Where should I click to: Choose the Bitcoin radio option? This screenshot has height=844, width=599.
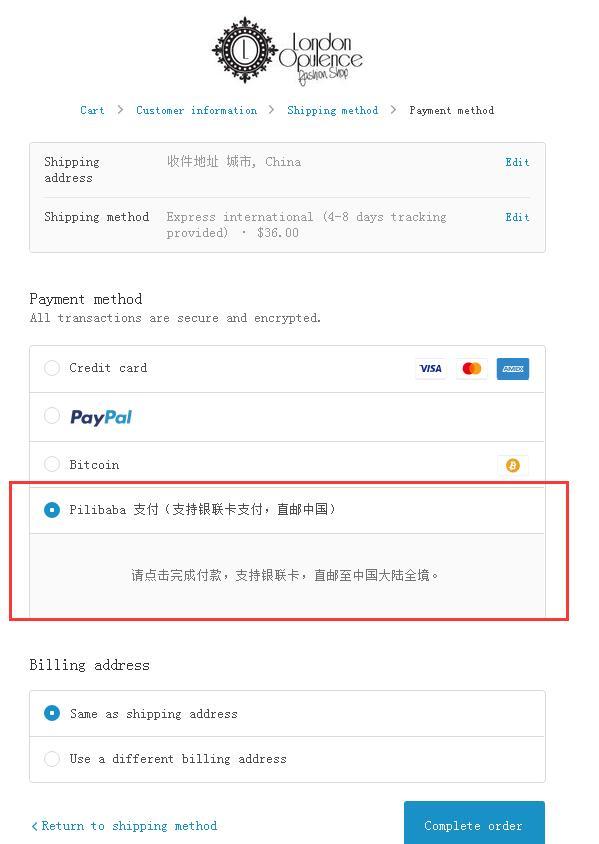pos(52,464)
